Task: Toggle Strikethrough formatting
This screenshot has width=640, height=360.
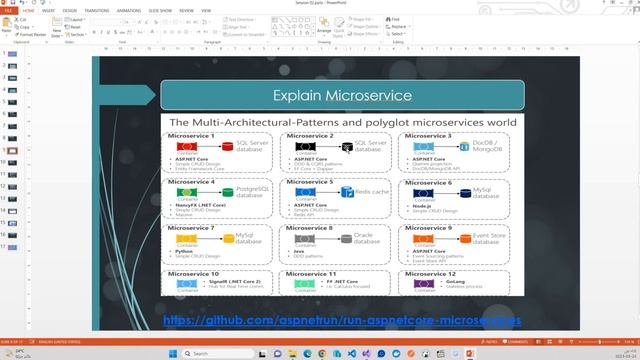Action: pyautogui.click(x=122, y=32)
